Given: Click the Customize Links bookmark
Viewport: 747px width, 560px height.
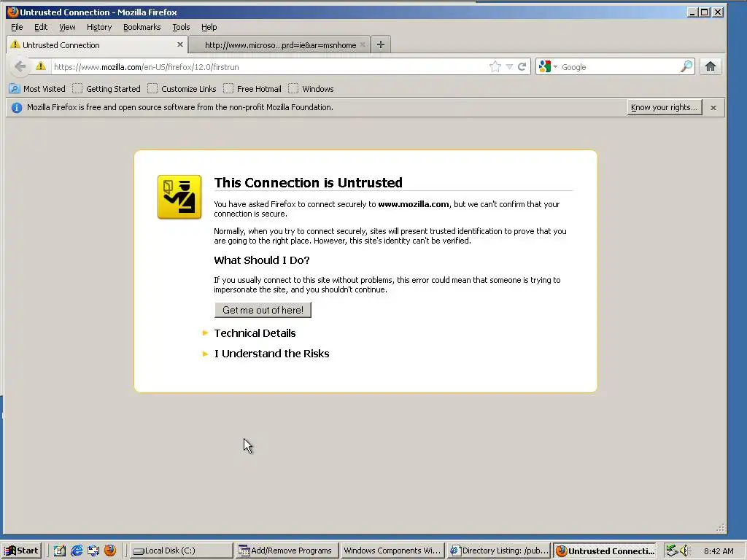Looking at the screenshot, I should 182,88.
